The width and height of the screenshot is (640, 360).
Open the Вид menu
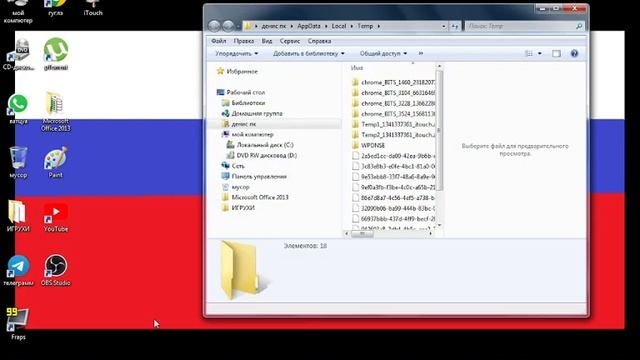(x=267, y=41)
